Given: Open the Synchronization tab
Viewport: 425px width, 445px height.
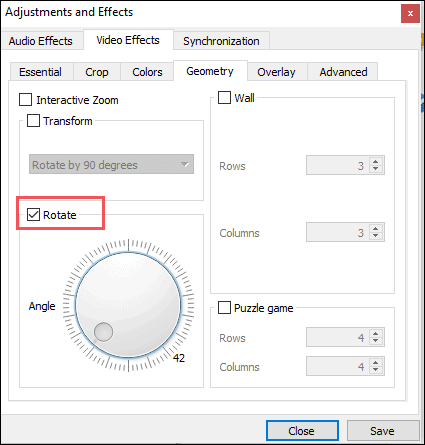Looking at the screenshot, I should point(221,41).
